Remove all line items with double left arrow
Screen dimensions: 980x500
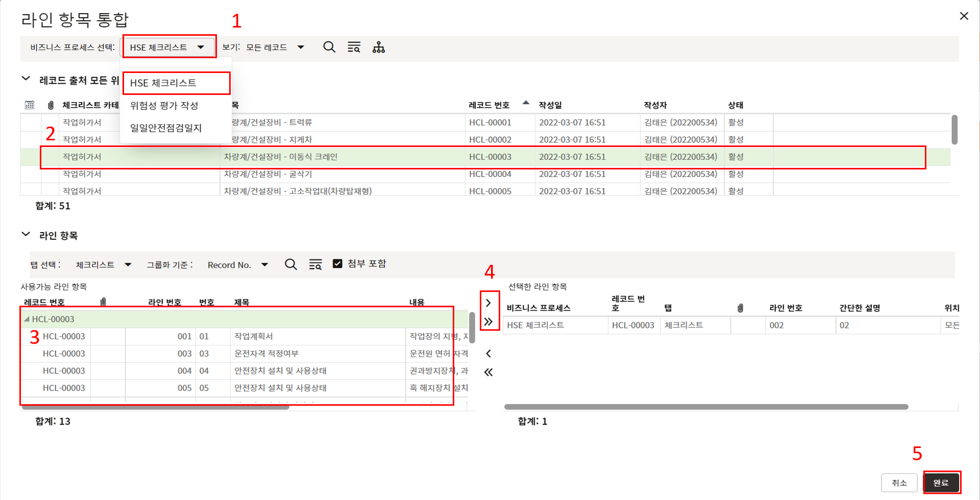click(x=488, y=372)
